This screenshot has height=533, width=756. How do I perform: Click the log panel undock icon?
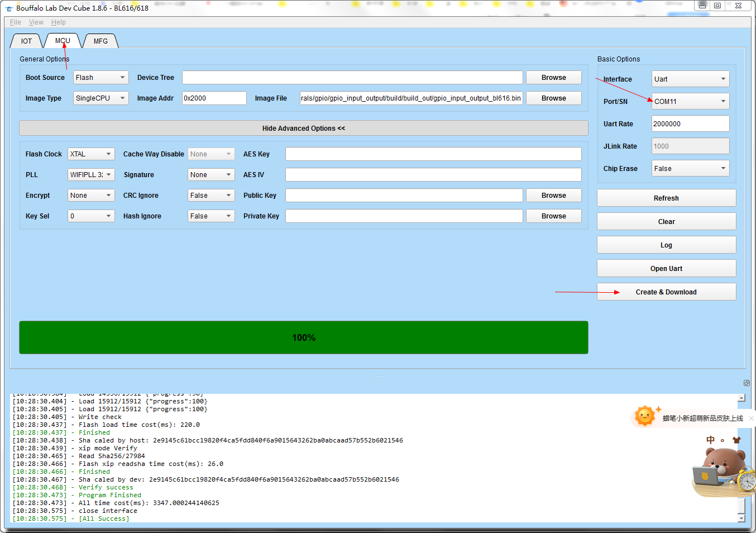(x=747, y=383)
